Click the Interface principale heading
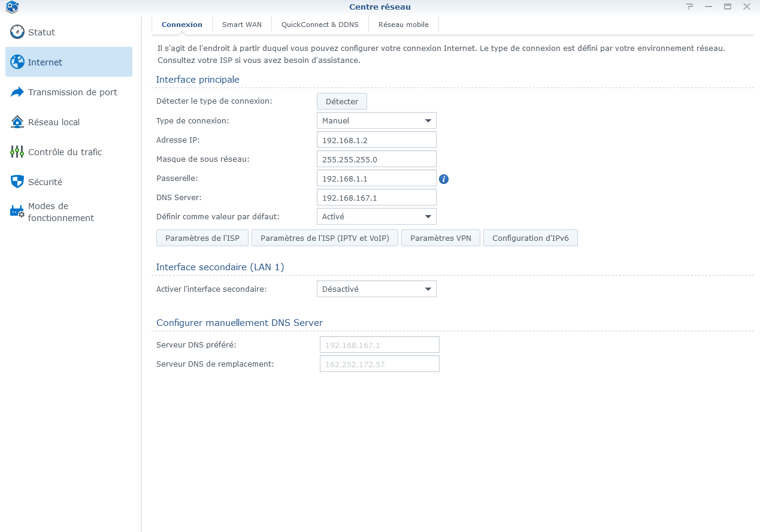The height and width of the screenshot is (532, 760). [x=198, y=79]
